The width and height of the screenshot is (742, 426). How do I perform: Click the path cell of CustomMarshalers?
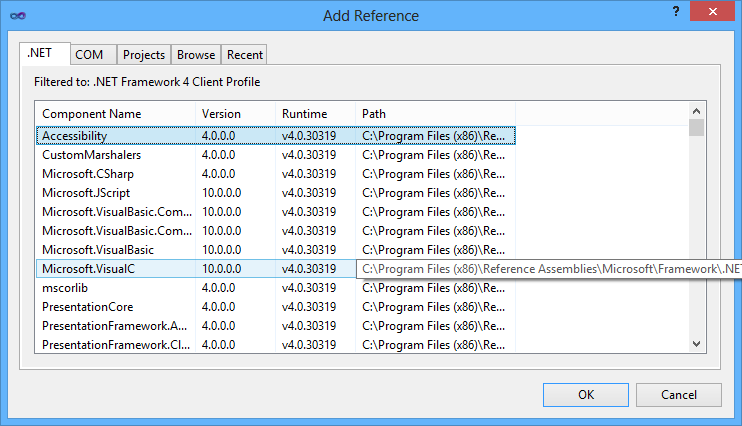pos(433,155)
